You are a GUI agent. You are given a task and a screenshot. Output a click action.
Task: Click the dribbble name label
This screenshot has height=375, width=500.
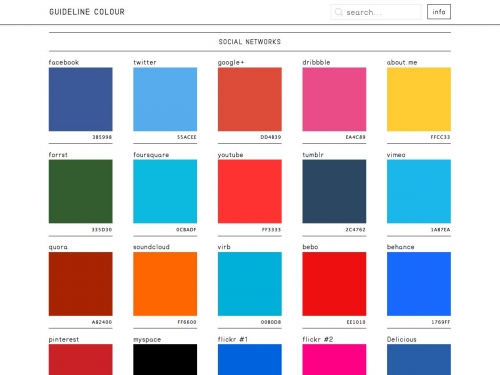coord(316,62)
